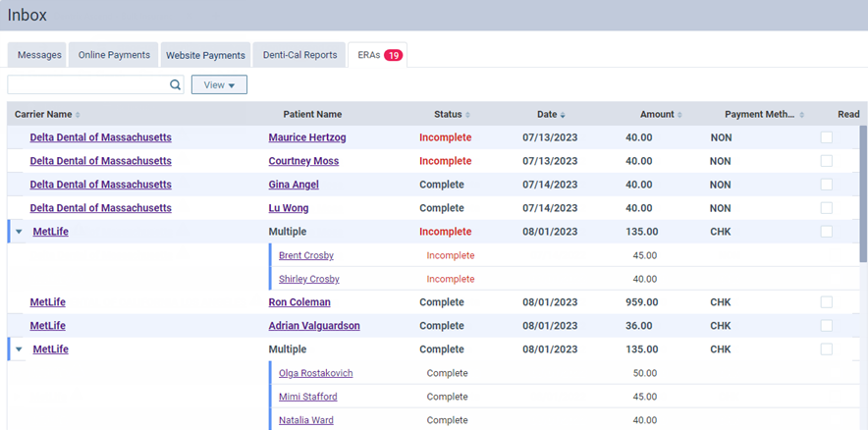Switch to the Online Payments tab
Image resolution: width=868 pixels, height=430 pixels.
pos(114,55)
